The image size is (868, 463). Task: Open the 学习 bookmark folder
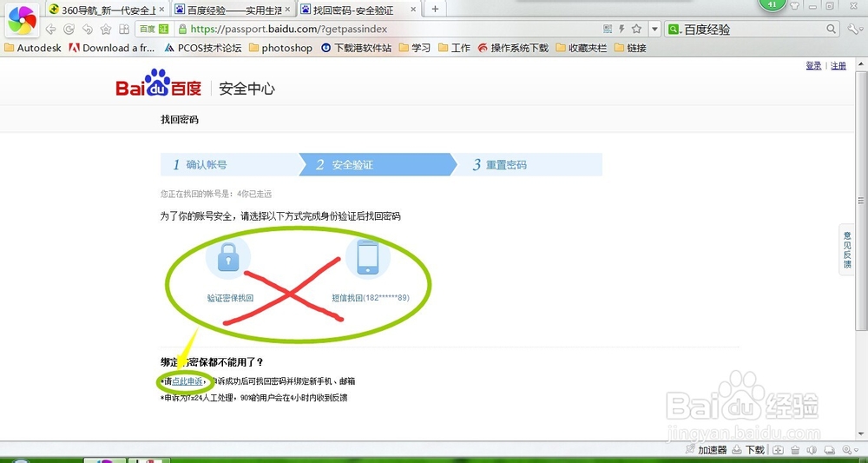(x=415, y=48)
